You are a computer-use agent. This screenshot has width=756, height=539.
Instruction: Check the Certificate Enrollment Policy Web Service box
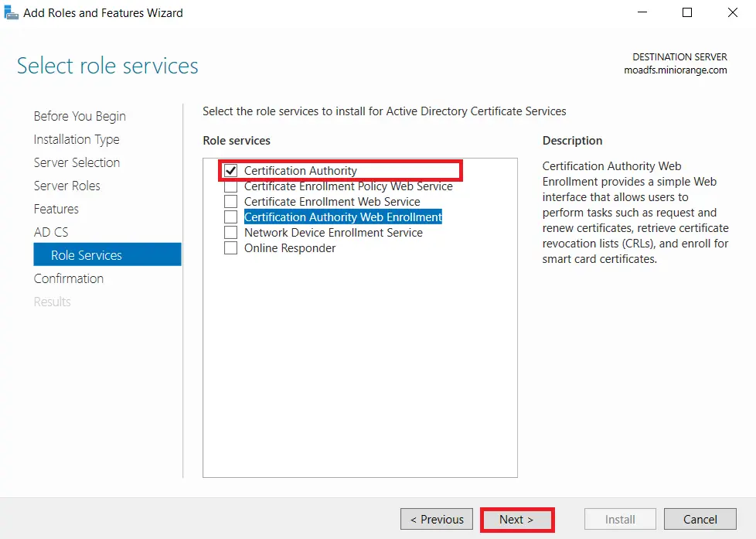230,186
